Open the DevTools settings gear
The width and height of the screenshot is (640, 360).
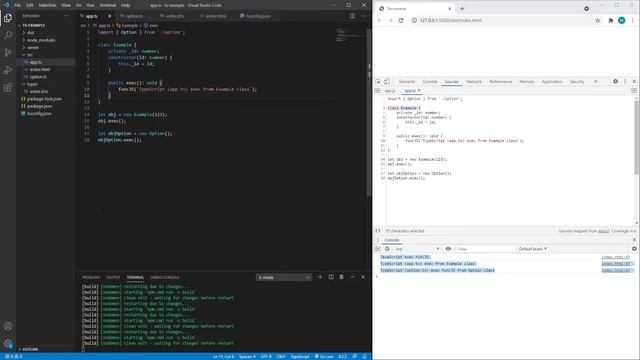pos(616,82)
